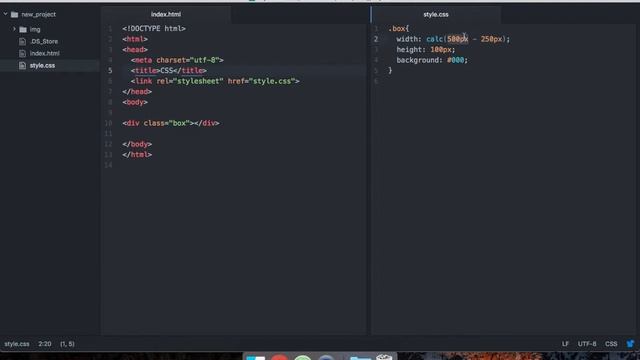
Task: Select the img folder label
Action: click(x=35, y=29)
